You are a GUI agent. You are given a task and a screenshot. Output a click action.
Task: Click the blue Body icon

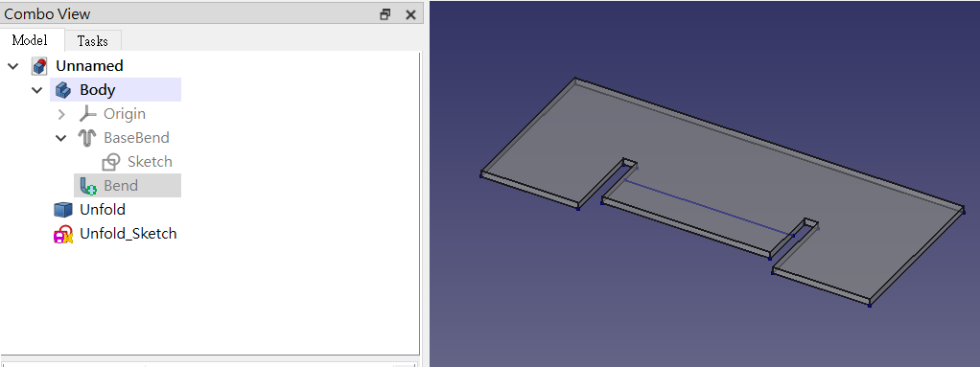63,90
